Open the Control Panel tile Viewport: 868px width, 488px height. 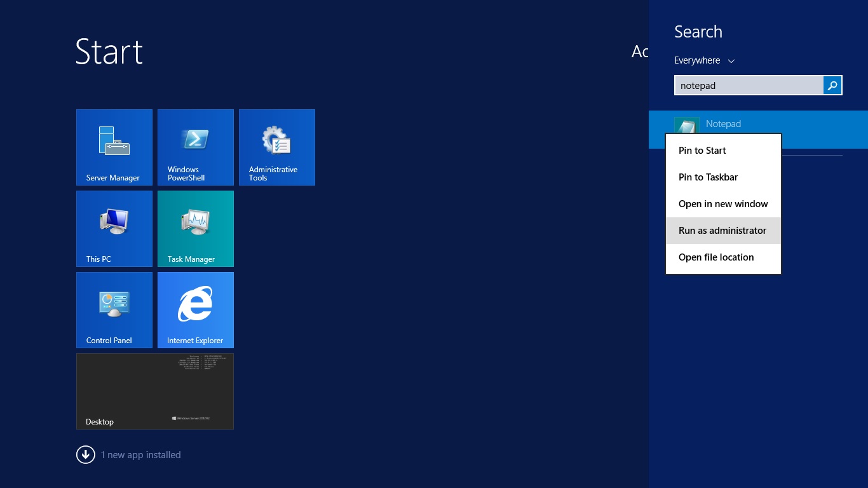[x=114, y=310]
